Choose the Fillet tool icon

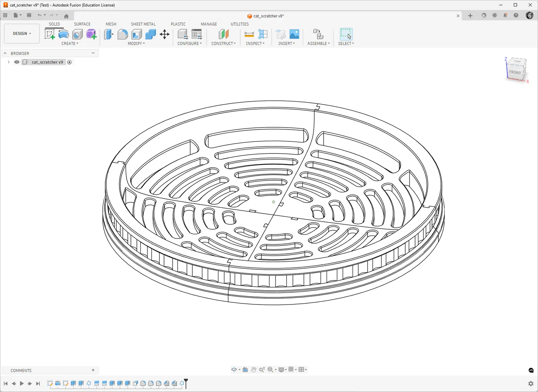point(123,34)
